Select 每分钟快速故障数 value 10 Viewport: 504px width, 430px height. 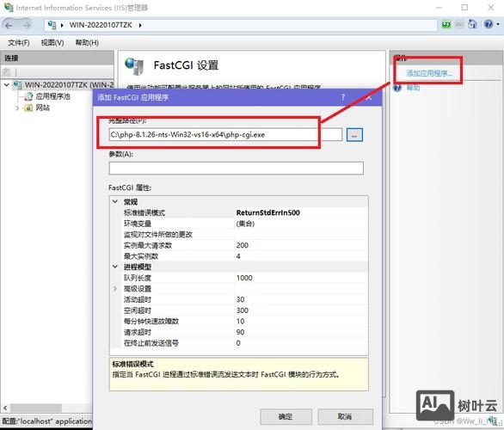240,321
